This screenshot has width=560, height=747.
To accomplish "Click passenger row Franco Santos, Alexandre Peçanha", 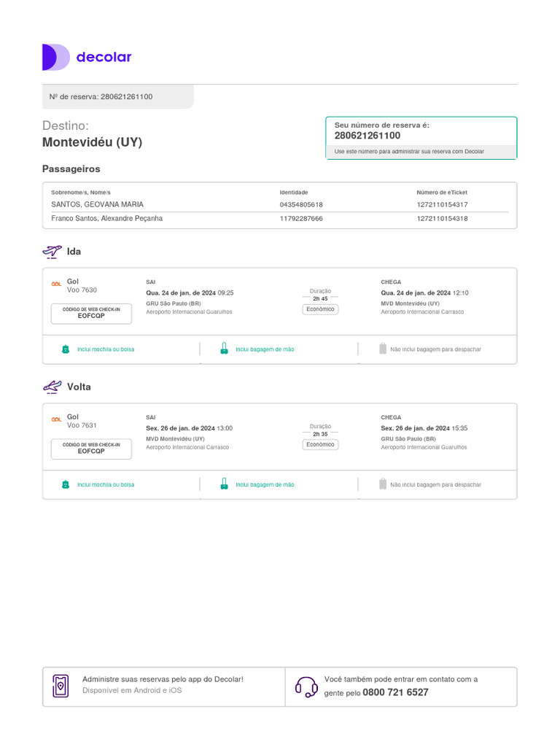I will pyautogui.click(x=107, y=219).
